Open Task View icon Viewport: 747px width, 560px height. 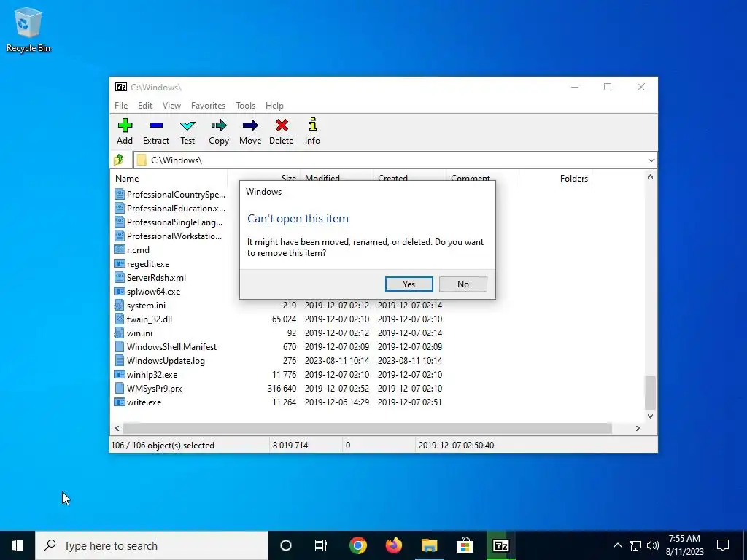tap(321, 545)
